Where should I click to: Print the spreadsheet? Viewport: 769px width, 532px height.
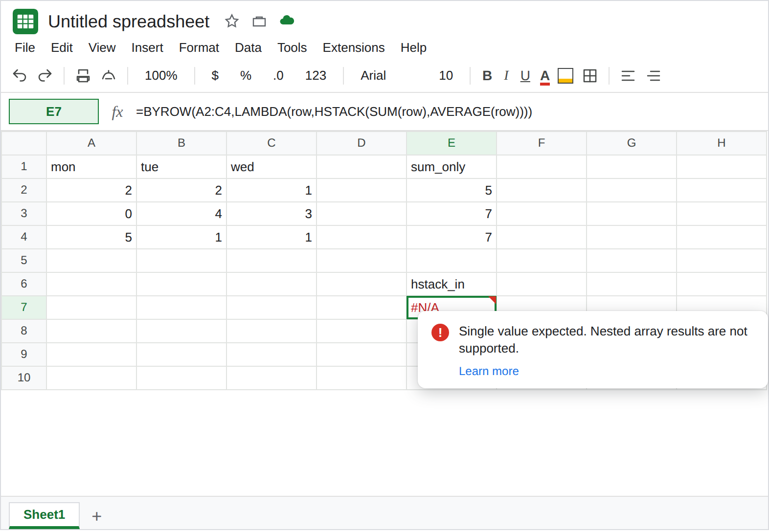click(x=83, y=76)
